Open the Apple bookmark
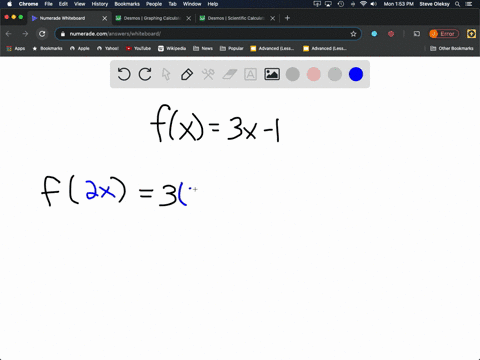480x360 pixels. point(80,48)
